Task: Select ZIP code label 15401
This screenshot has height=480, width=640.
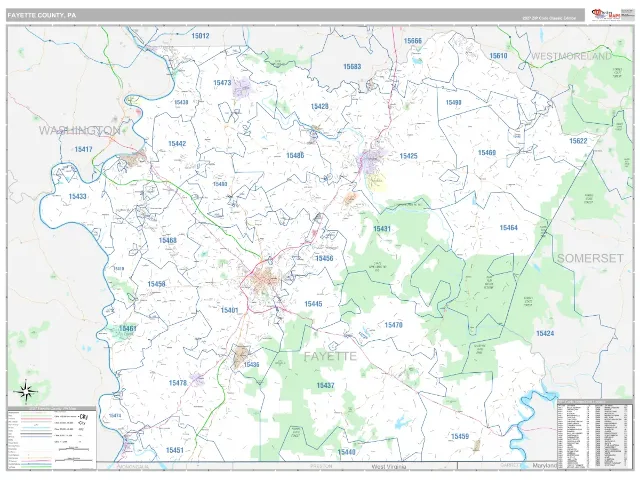Action: click(229, 311)
